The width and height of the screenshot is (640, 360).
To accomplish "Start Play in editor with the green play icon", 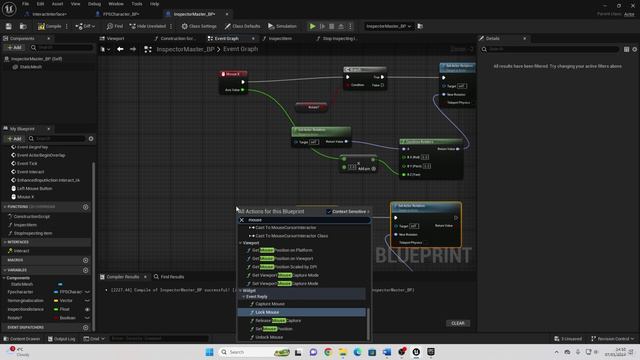I will 312,26.
